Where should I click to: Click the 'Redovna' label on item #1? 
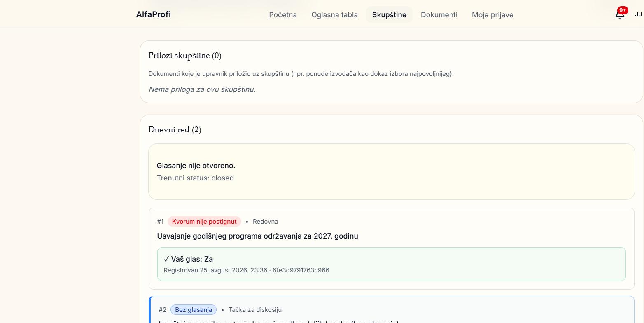click(x=266, y=222)
